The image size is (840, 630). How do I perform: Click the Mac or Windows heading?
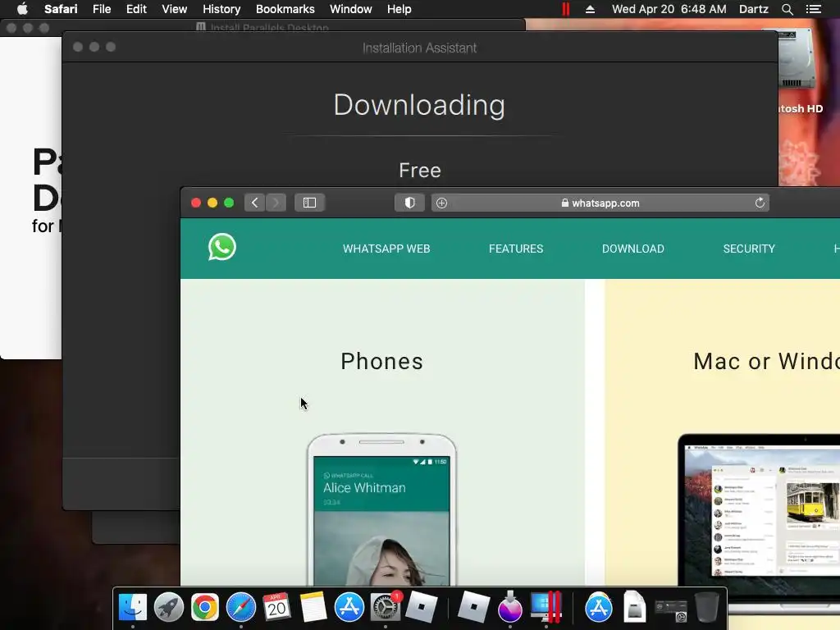767,362
